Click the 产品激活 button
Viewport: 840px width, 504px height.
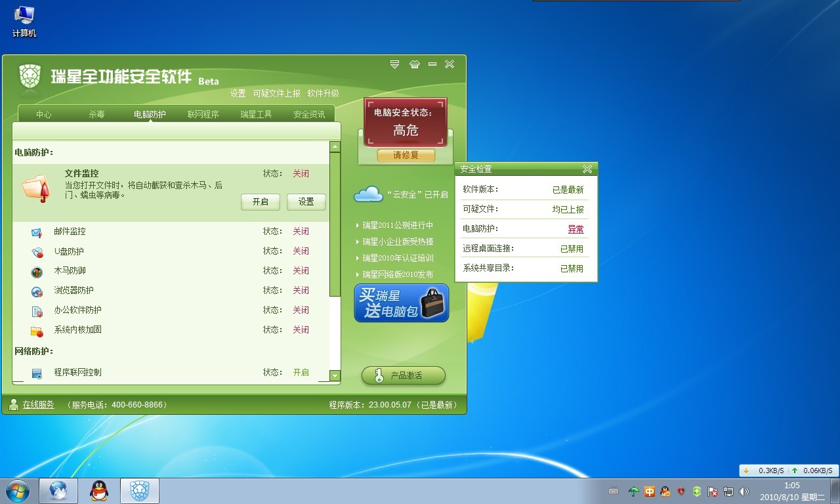[404, 376]
